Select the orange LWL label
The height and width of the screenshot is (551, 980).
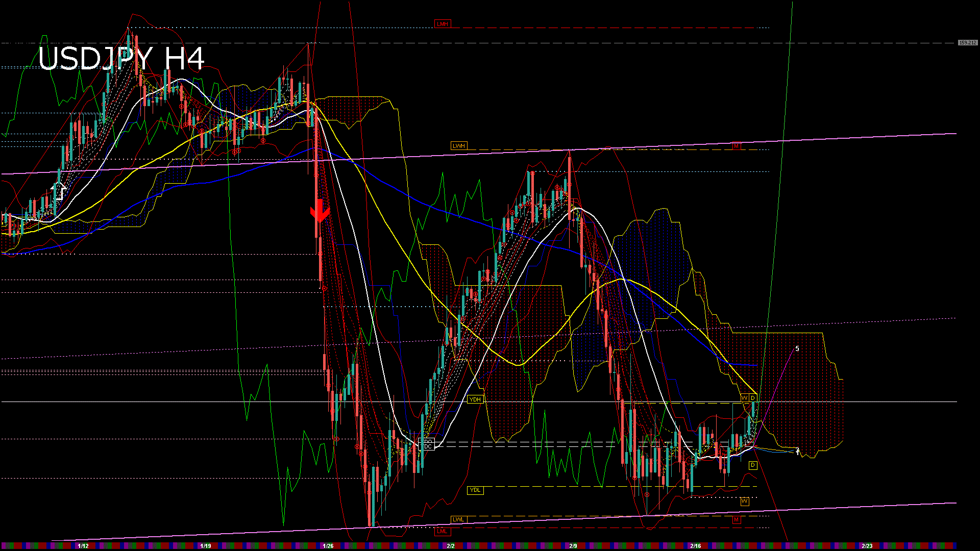(458, 519)
